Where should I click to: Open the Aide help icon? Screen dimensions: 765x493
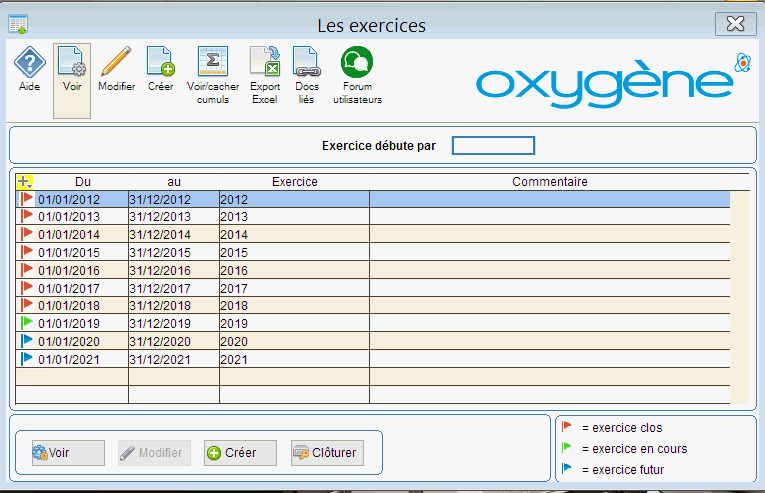tap(29, 69)
